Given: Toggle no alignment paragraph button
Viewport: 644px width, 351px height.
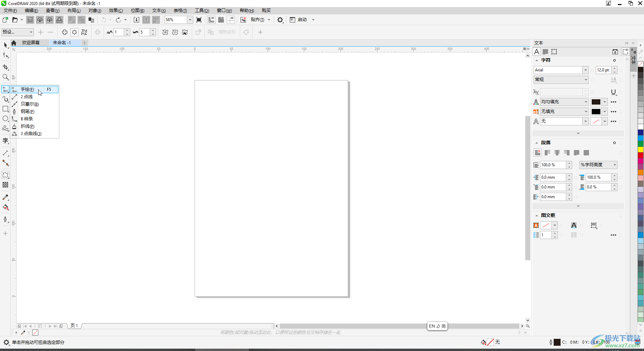Looking at the screenshot, I should [538, 153].
